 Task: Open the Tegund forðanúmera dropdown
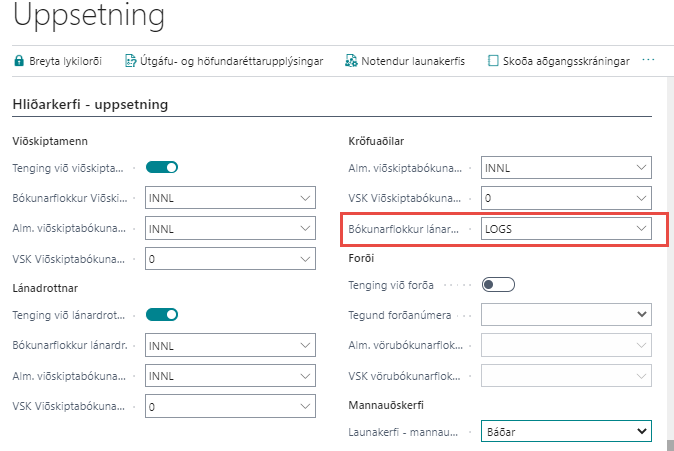(641, 315)
